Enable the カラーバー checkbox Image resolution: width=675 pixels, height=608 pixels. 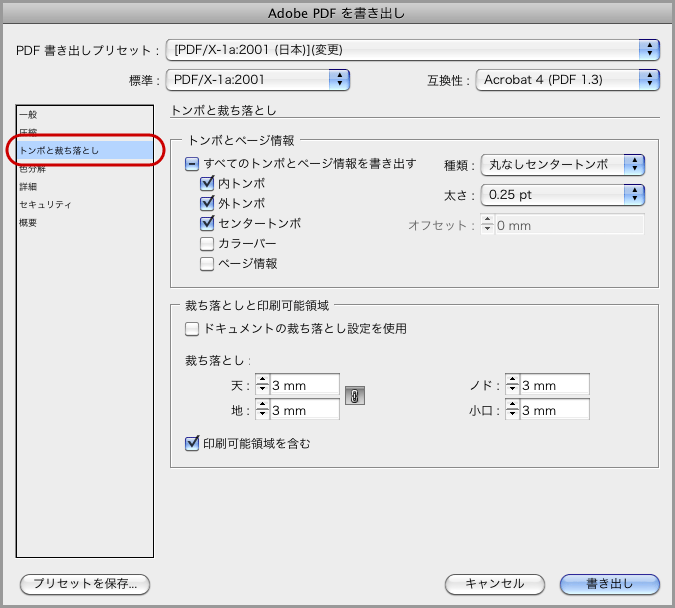click(x=207, y=244)
